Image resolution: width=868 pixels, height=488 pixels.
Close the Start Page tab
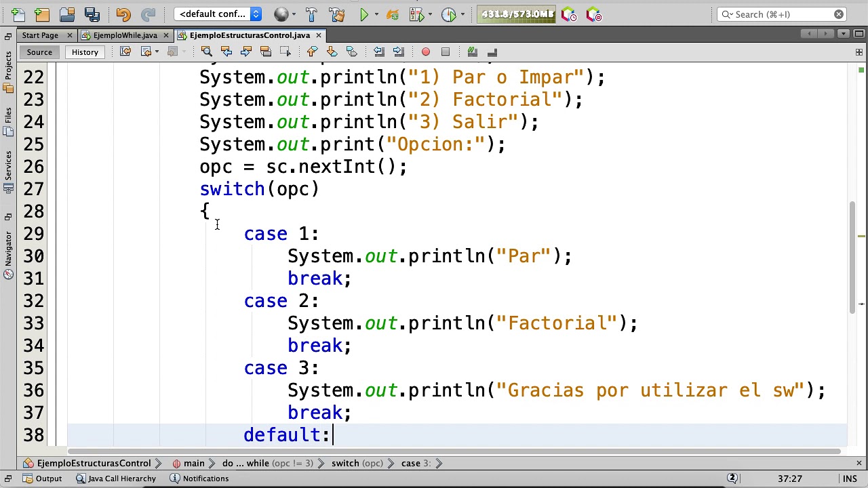(x=69, y=35)
